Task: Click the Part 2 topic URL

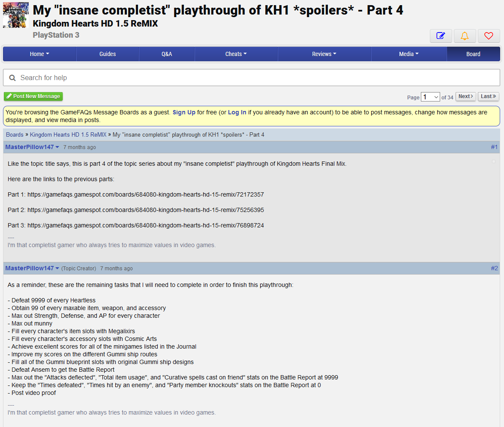Action: pos(146,210)
